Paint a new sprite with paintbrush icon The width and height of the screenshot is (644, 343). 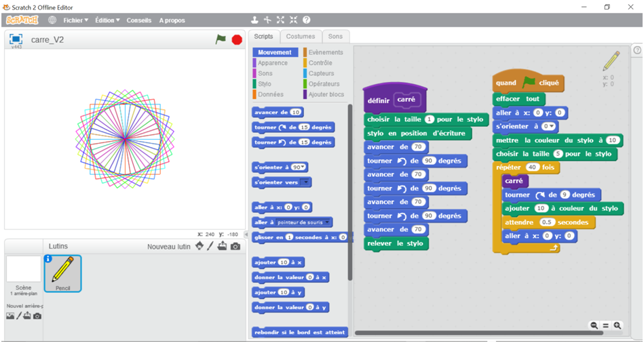210,246
